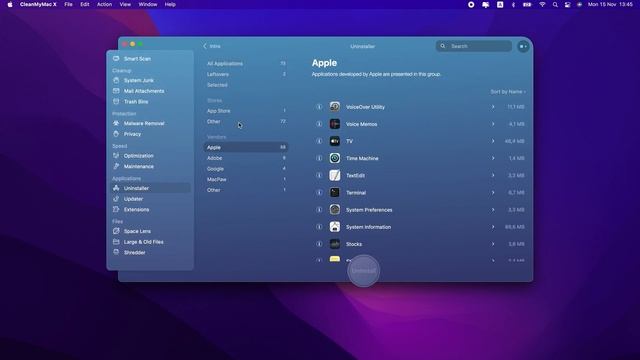Click the Voice Memos app icon
Viewport: 640px width, 360px height.
[x=335, y=124]
